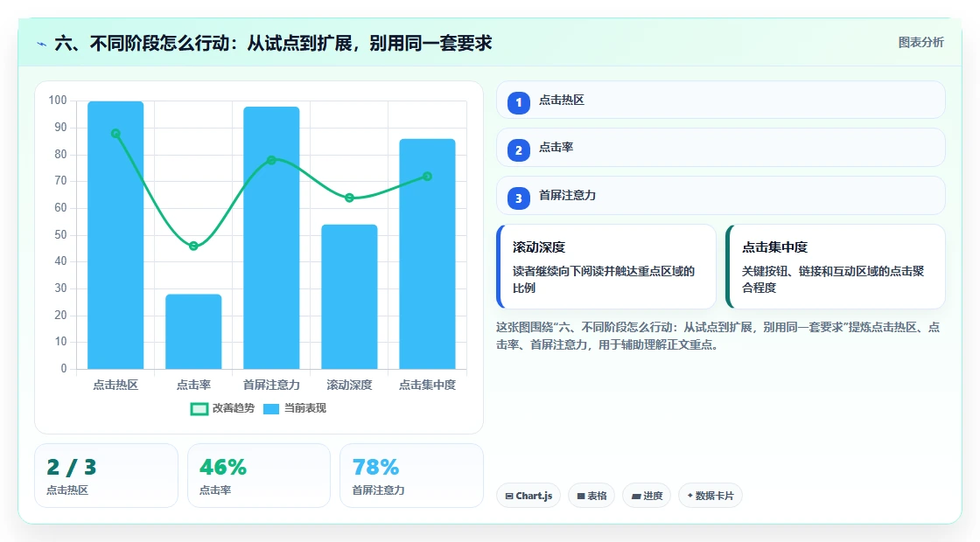Click the 滚动深度 bar in chart
Screen dimensions: 980x542
349,296
